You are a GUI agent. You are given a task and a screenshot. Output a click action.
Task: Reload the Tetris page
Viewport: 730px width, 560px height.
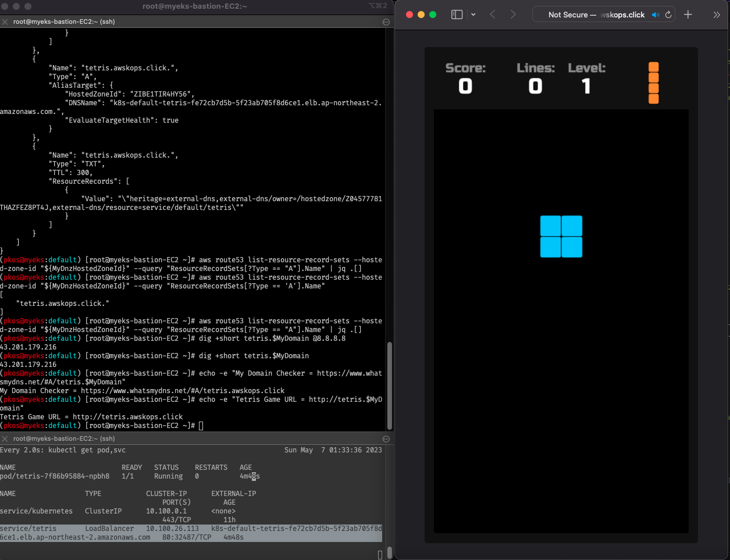pyautogui.click(x=669, y=15)
